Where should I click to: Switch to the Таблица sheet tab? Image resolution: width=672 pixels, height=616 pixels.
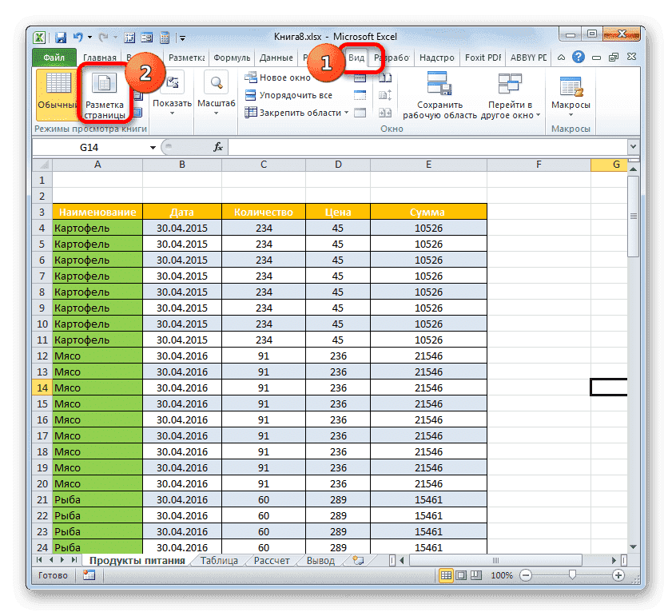click(218, 560)
